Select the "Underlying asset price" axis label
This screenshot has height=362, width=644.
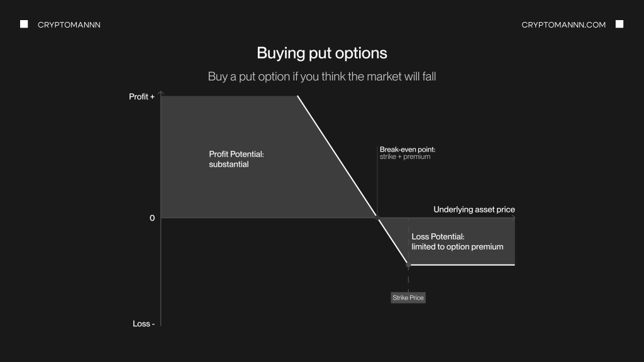tap(474, 209)
